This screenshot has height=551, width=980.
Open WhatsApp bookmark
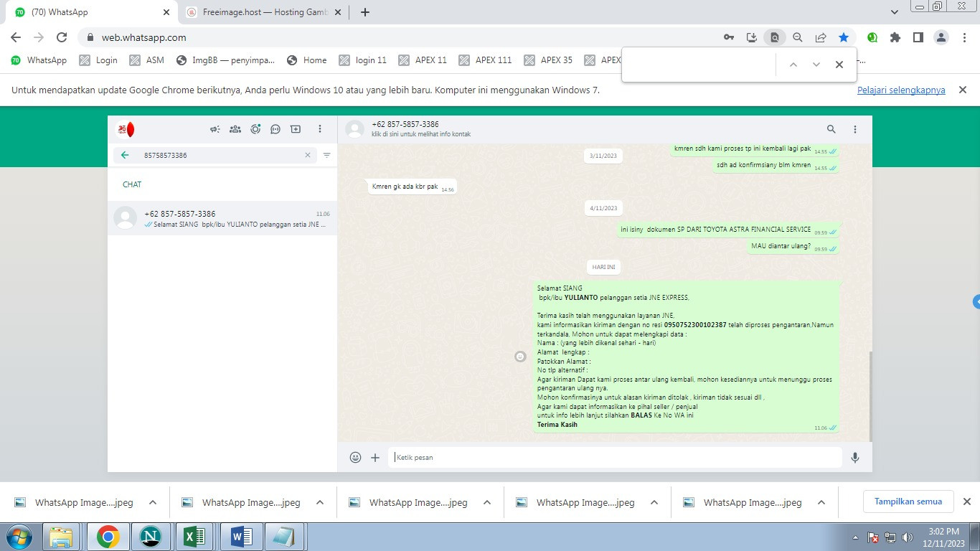click(39, 60)
